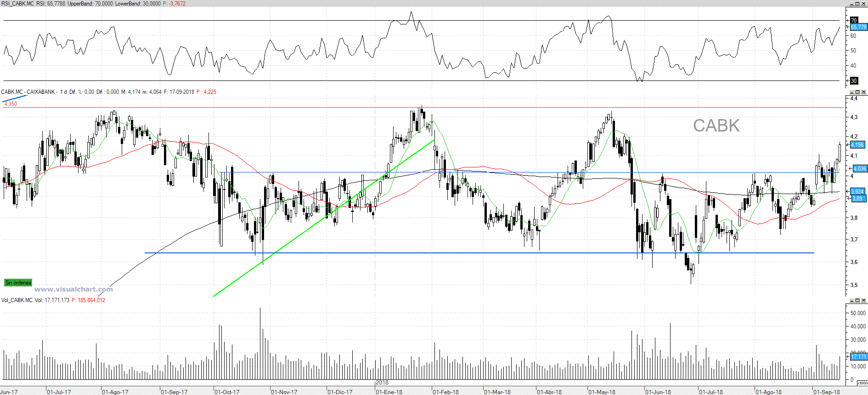Viewport: 868px width, 395px height.
Task: Click the 01-Sep-18 date axis label
Action: pyautogui.click(x=827, y=392)
